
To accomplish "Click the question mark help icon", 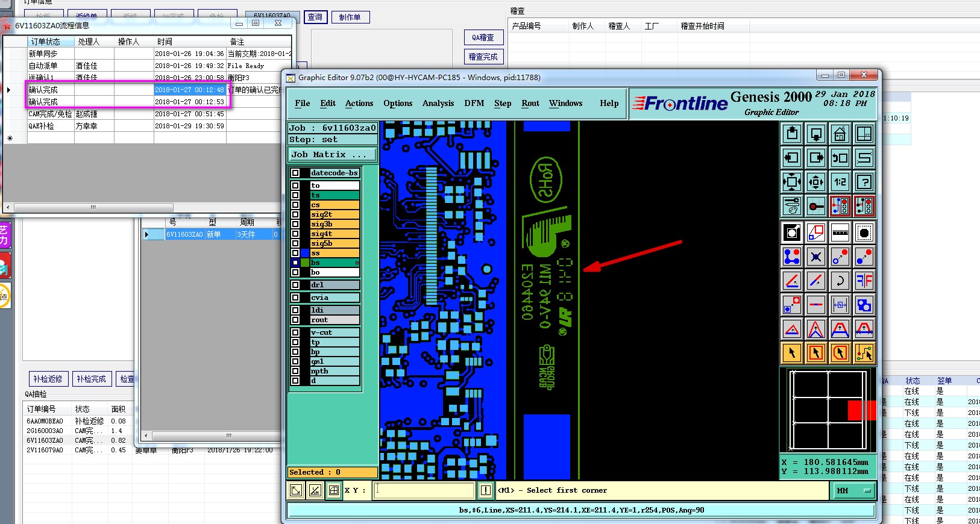I will (x=864, y=181).
